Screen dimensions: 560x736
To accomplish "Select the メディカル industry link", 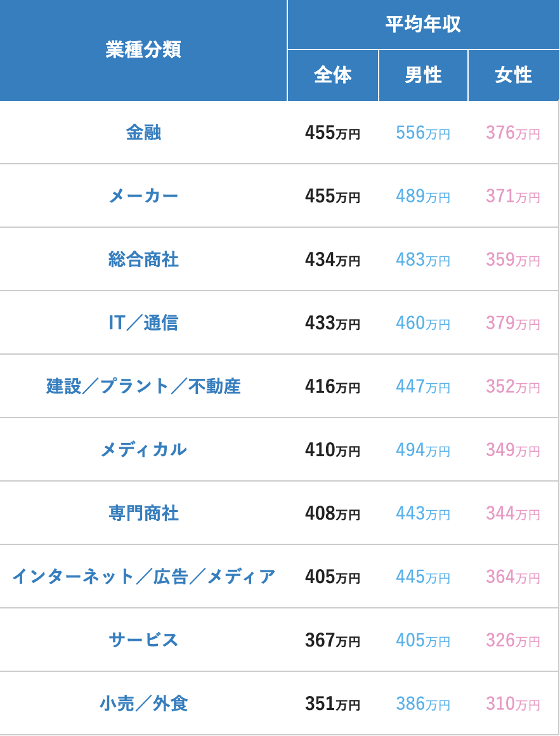I will (x=143, y=450).
